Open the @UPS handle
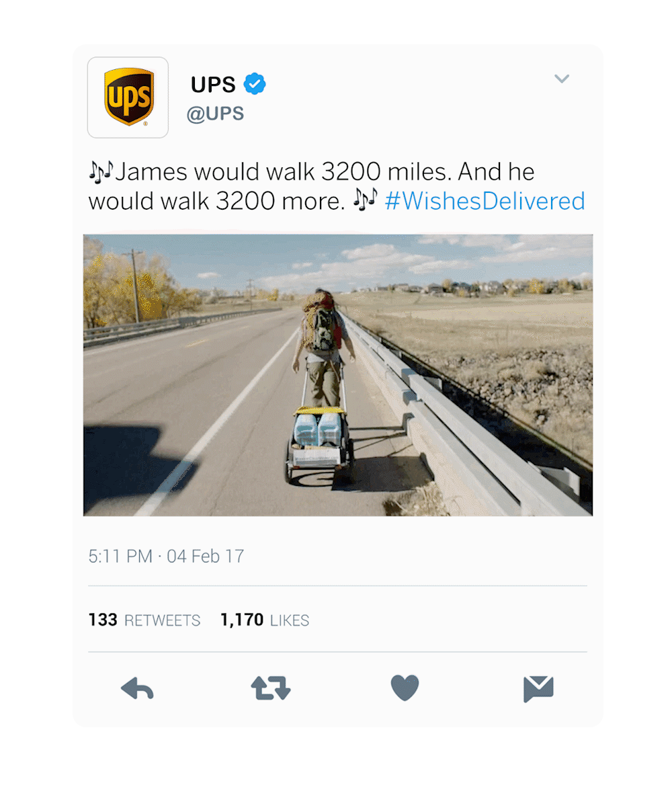 [x=215, y=114]
